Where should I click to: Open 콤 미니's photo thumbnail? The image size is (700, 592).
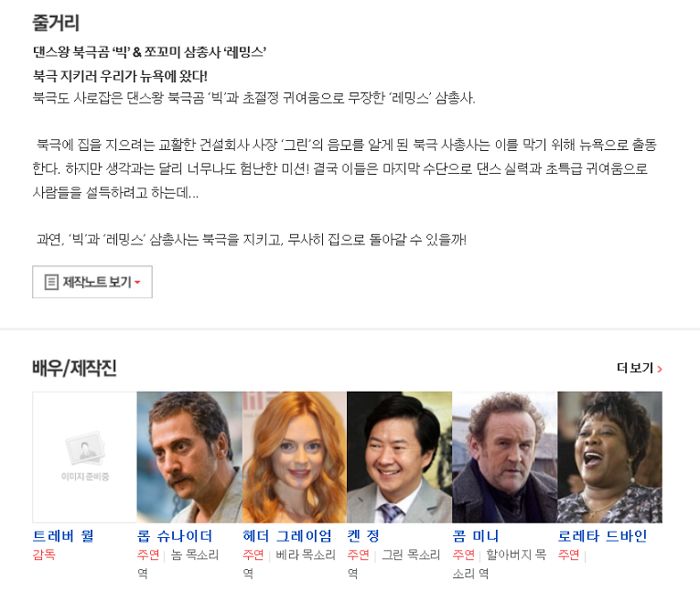pyautogui.click(x=504, y=457)
